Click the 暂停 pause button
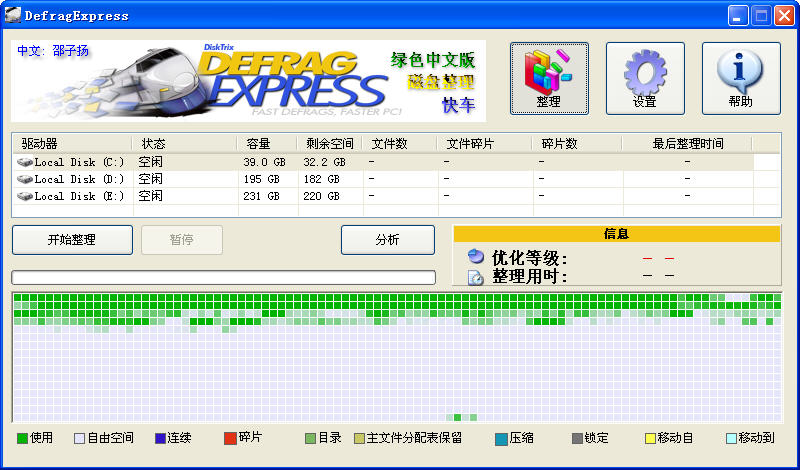The image size is (800, 470). (x=181, y=240)
